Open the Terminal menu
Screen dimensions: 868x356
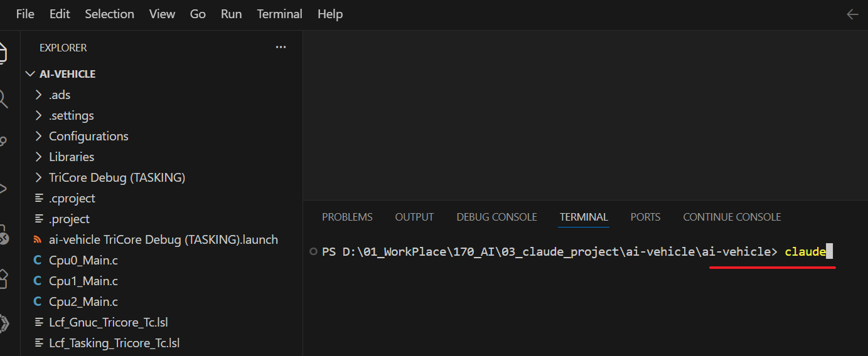[279, 14]
